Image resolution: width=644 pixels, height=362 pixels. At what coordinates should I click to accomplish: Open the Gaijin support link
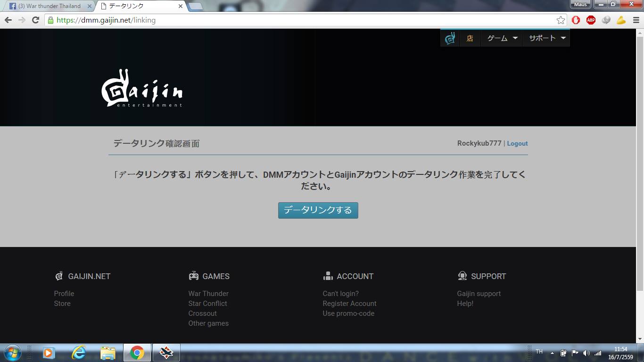pyautogui.click(x=479, y=294)
